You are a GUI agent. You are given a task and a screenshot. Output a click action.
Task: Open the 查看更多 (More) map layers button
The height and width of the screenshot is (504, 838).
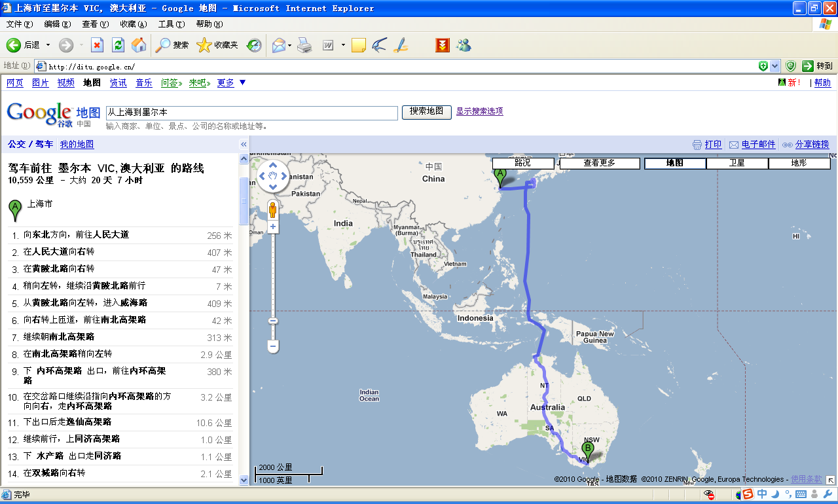[x=599, y=163]
